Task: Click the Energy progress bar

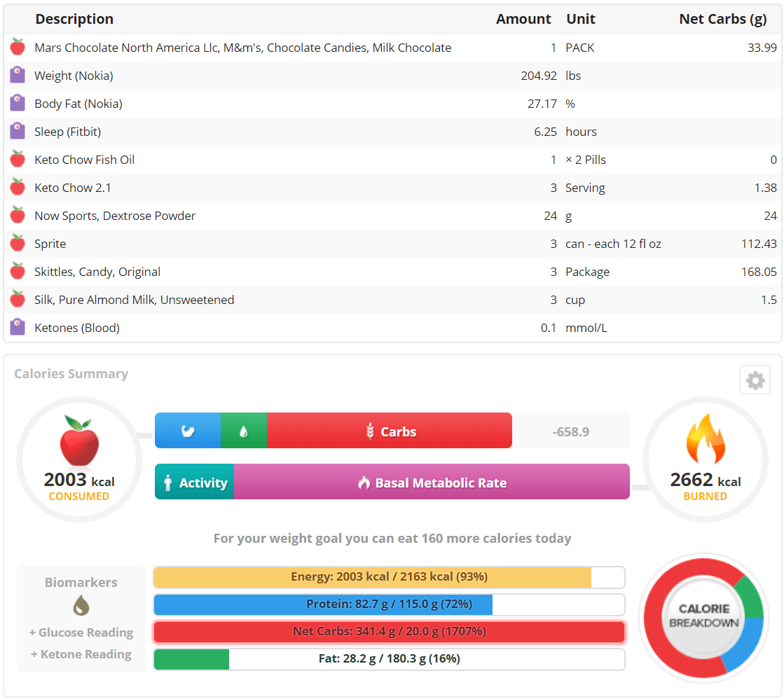Action: [389, 577]
